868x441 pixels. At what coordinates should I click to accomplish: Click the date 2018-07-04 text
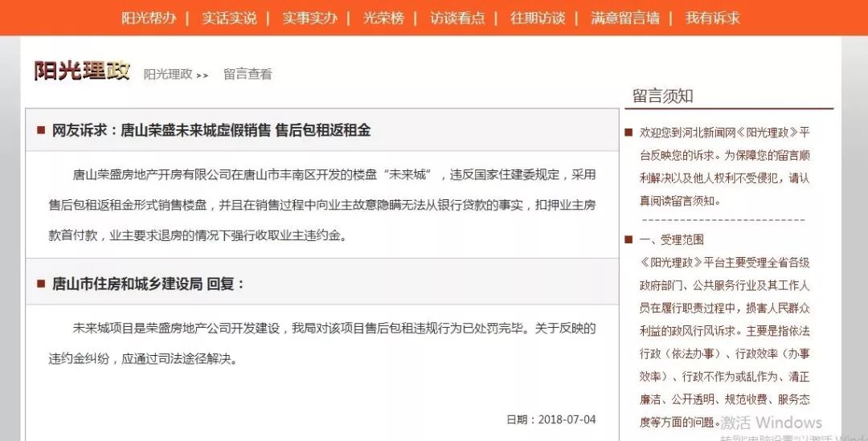coord(567,419)
